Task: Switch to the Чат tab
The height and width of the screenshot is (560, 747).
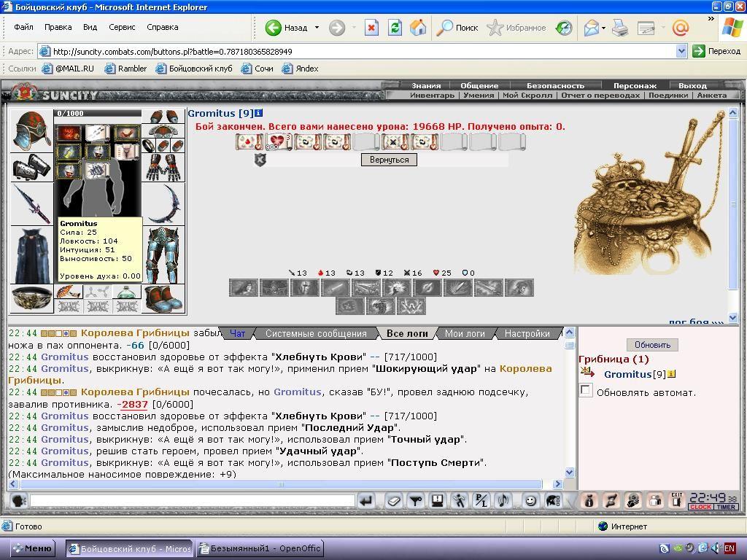Action: tap(237, 333)
